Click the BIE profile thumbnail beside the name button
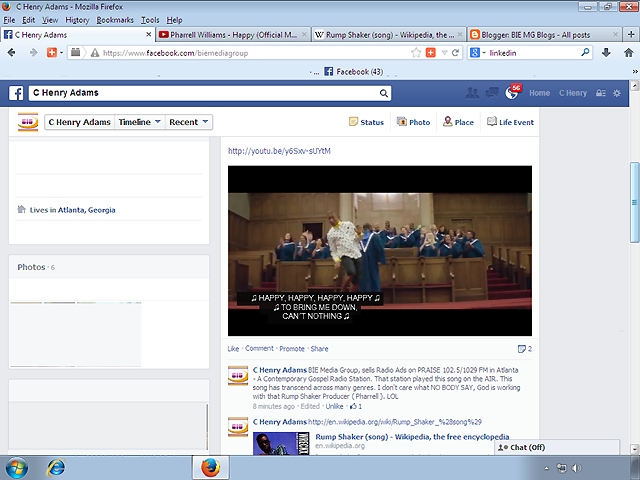This screenshot has height=480, width=640. point(28,122)
